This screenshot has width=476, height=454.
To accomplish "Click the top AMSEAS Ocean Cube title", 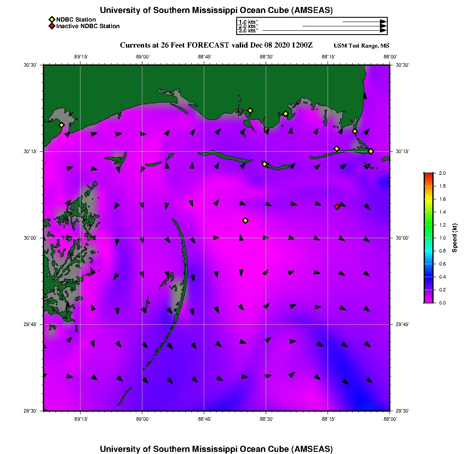I will click(216, 10).
